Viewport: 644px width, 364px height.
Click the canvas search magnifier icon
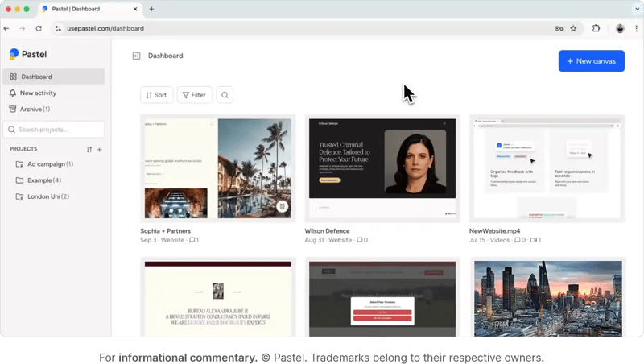pyautogui.click(x=225, y=95)
